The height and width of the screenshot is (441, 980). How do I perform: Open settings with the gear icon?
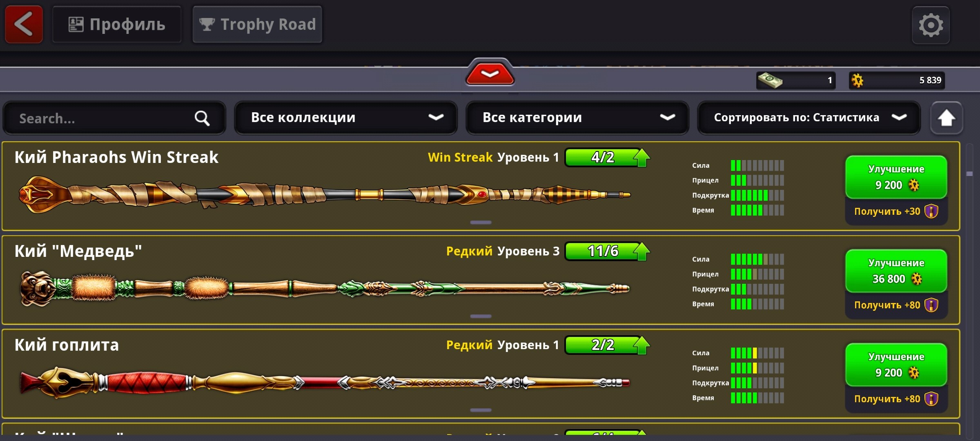[931, 25]
